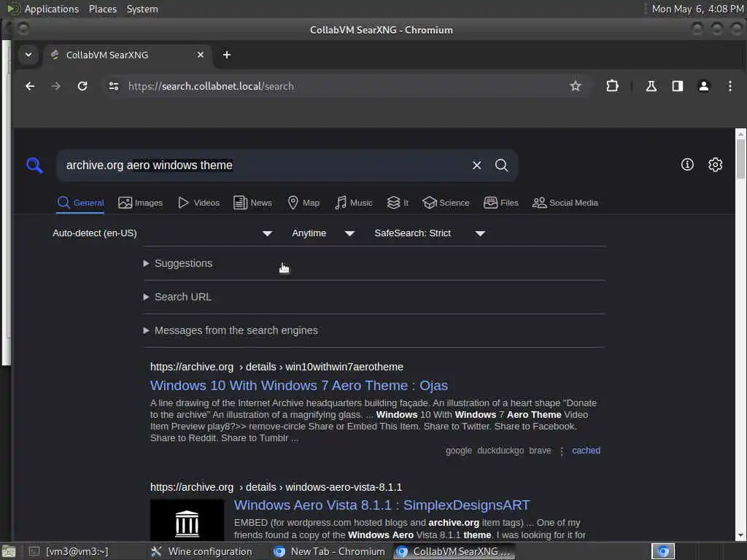747x560 pixels.
Task: Open the Chromium three-dot menu
Action: [x=729, y=86]
